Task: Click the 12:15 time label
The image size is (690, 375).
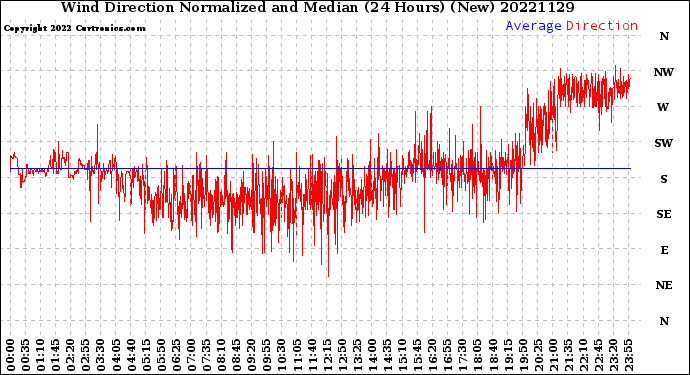Action: coord(327,355)
